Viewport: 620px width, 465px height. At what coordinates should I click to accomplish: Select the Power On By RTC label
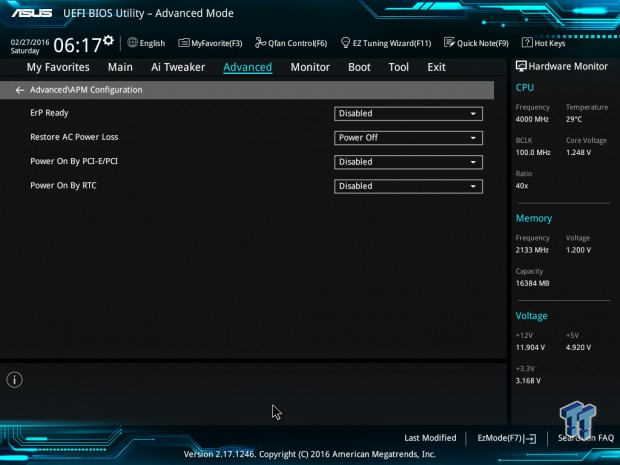click(x=63, y=185)
